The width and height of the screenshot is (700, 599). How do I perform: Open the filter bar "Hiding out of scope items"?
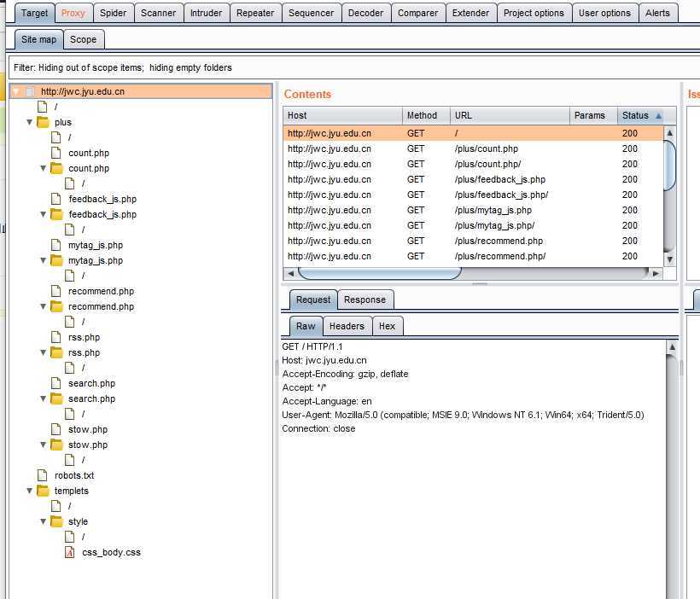coord(354,67)
